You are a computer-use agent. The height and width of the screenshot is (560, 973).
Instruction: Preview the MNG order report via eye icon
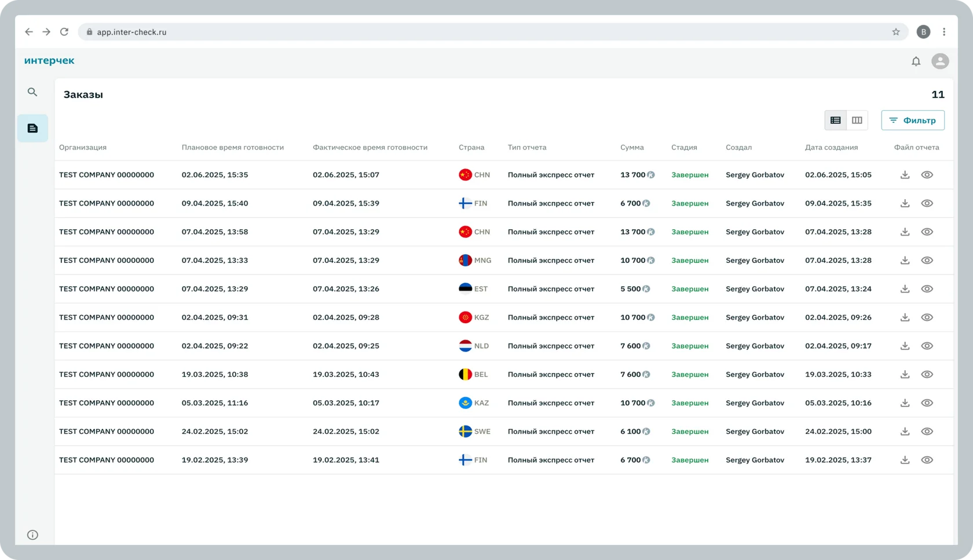pyautogui.click(x=927, y=261)
